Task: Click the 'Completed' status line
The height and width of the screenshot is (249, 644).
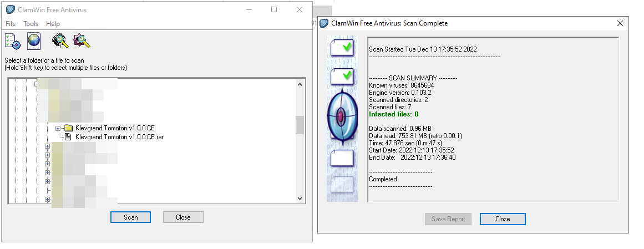Action: tap(383, 179)
